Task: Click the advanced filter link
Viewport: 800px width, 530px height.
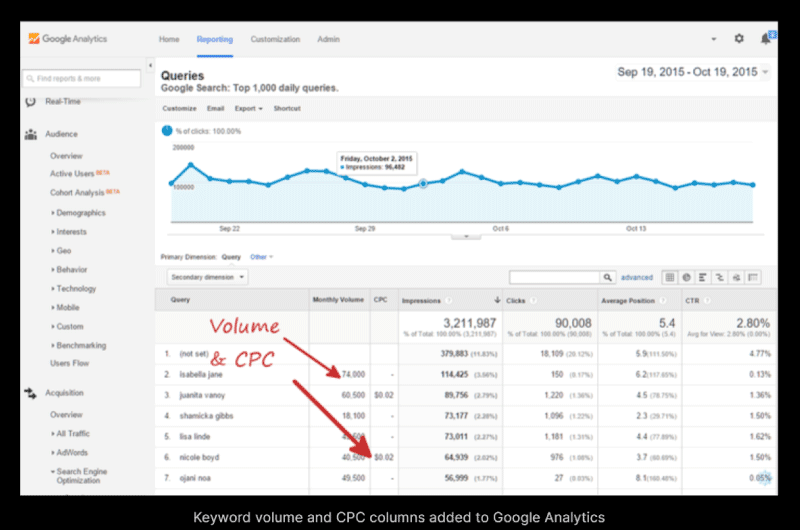Action: (x=636, y=277)
